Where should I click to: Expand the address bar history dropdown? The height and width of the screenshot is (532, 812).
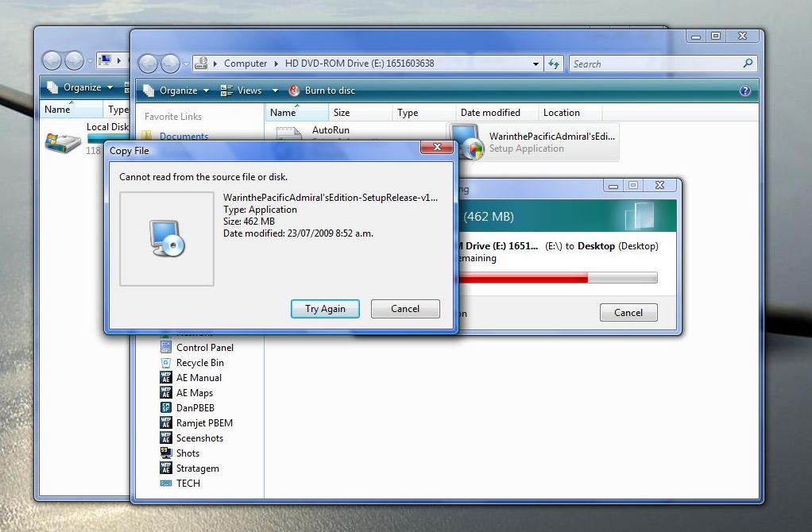pyautogui.click(x=536, y=64)
